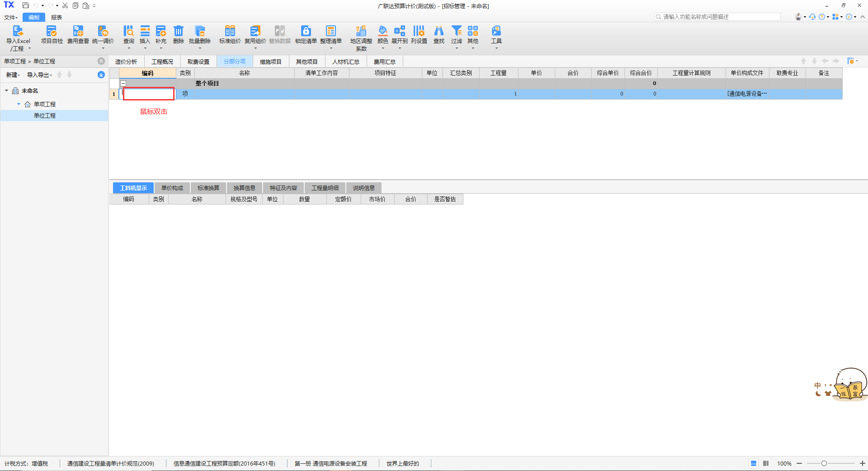Open the 新建 dropdown in left panel
The width and height of the screenshot is (868, 471).
click(x=13, y=75)
